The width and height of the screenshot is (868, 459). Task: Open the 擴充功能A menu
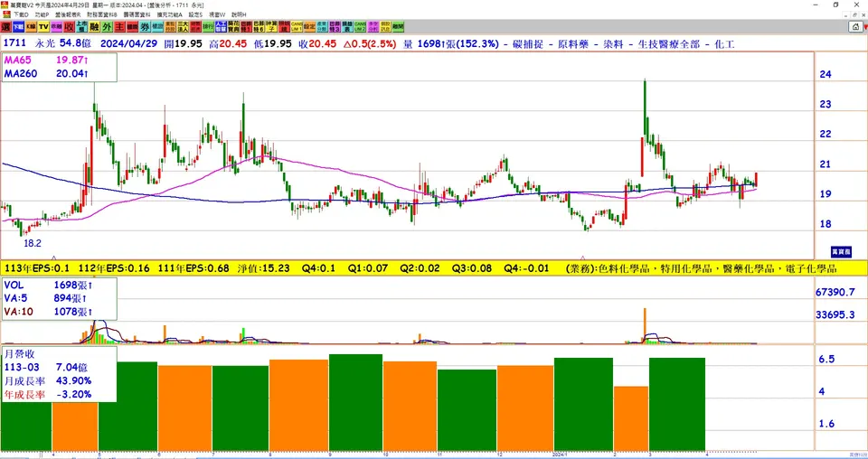click(x=169, y=14)
